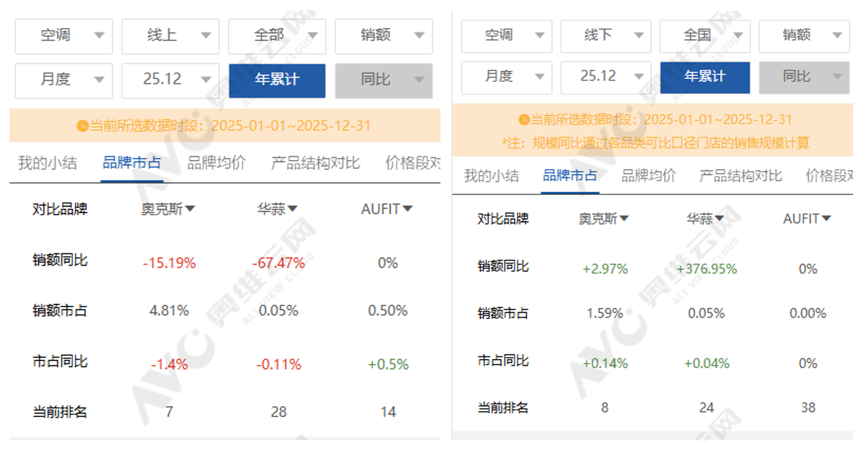This screenshot has width=868, height=449.
Task: Click the 年累计 button on right panel
Action: tap(705, 78)
